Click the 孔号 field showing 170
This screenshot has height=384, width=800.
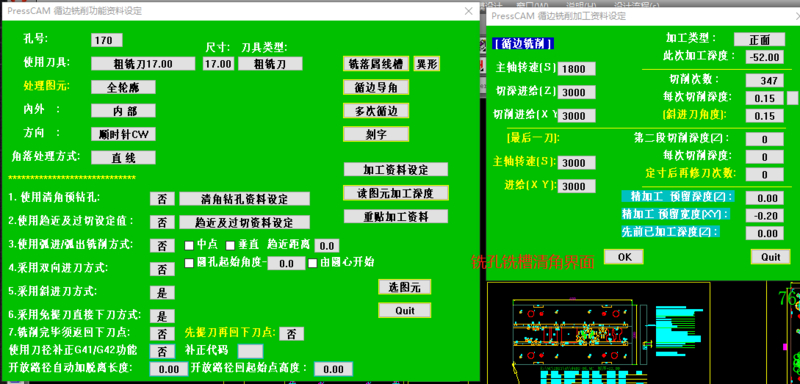click(x=107, y=40)
